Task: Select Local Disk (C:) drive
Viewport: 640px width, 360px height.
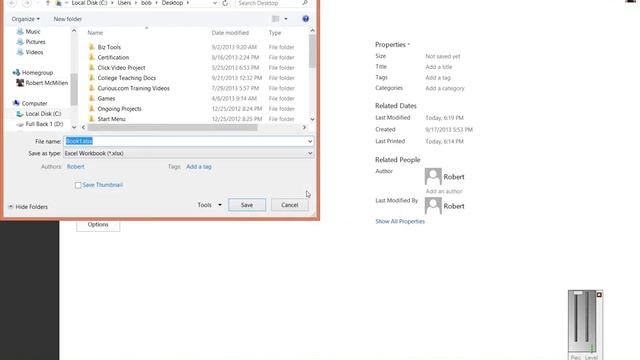Action: (43, 114)
